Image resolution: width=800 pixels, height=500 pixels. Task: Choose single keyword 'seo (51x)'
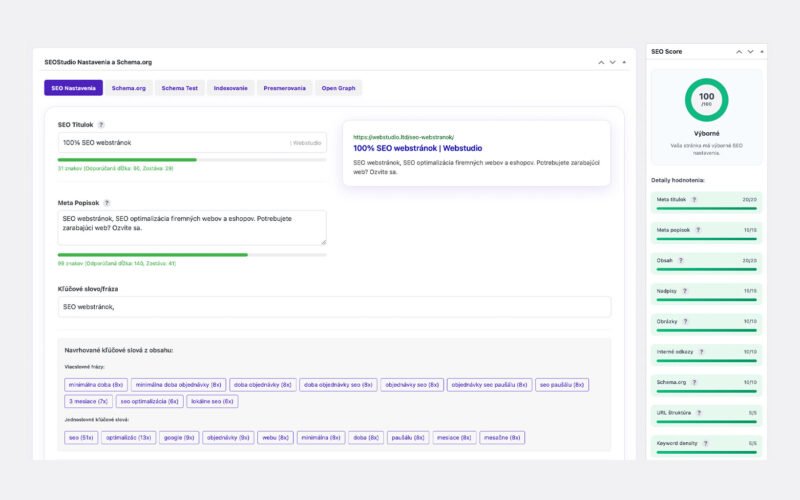[x=81, y=438]
